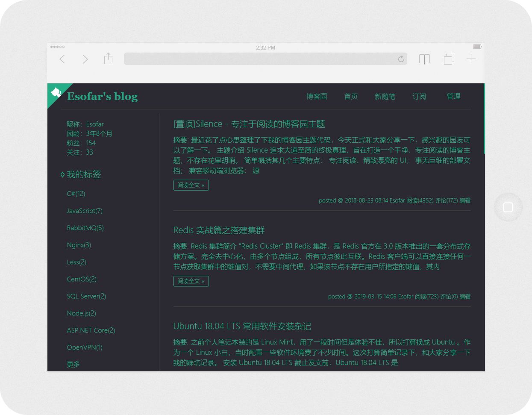The width and height of the screenshot is (532, 415).
Task: Open the Silence theme post title
Action: pyautogui.click(x=249, y=124)
